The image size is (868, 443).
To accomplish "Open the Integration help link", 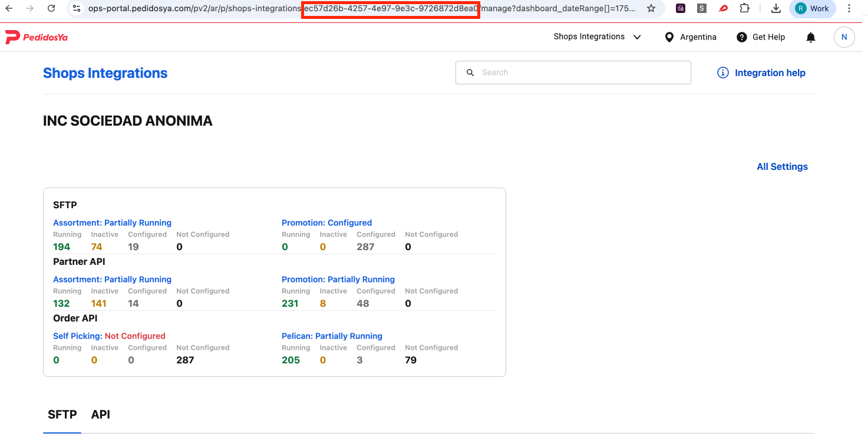I will click(x=761, y=73).
